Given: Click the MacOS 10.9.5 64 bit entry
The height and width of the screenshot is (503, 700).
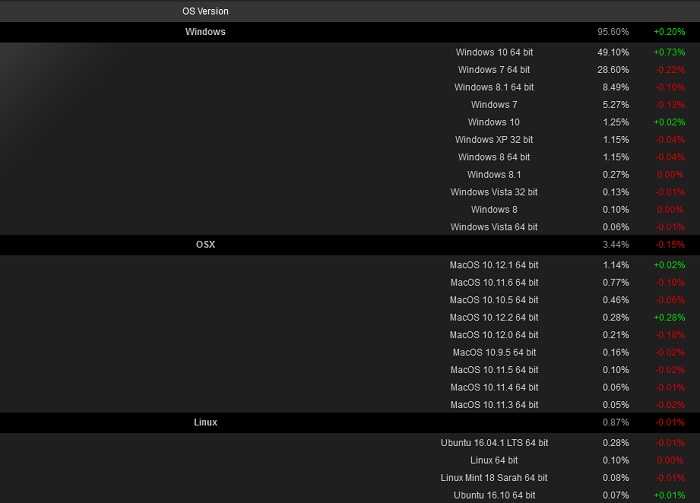Looking at the screenshot, I should [494, 352].
